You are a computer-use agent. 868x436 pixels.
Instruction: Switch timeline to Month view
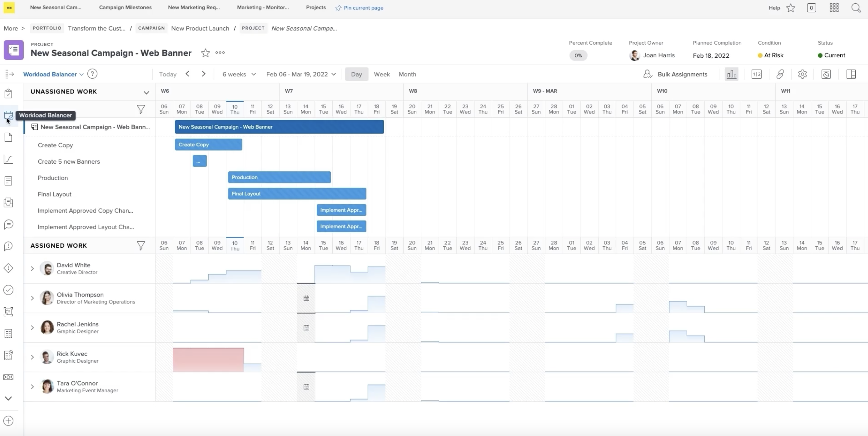(407, 74)
